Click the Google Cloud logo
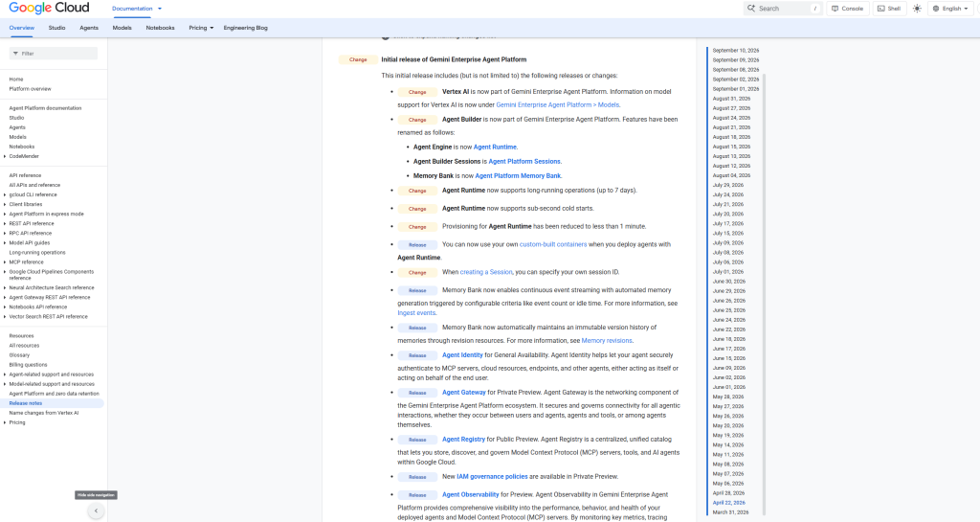 point(49,8)
